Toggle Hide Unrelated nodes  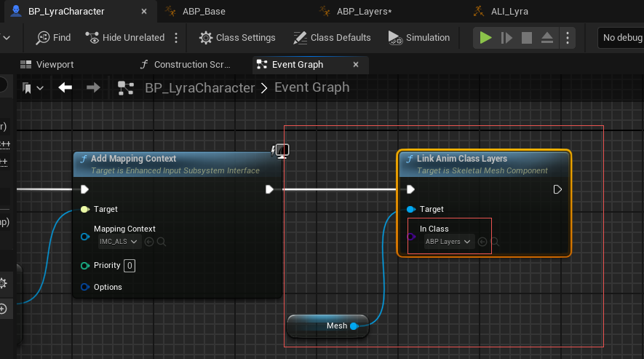pyautogui.click(x=125, y=37)
